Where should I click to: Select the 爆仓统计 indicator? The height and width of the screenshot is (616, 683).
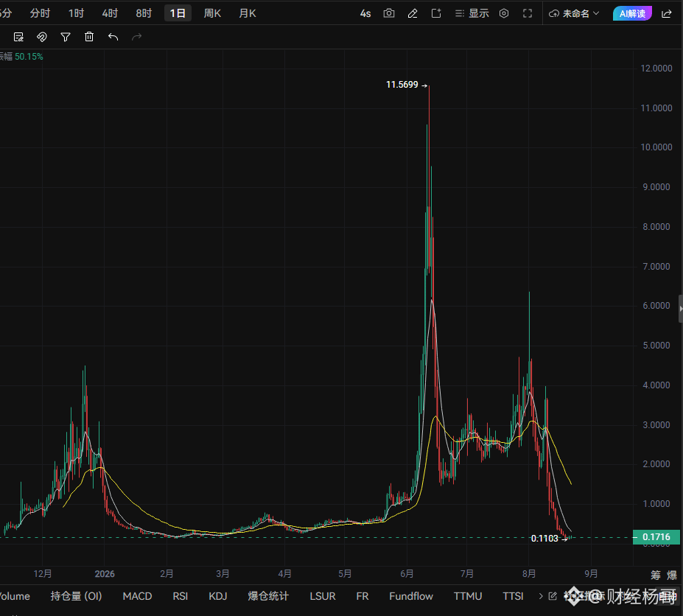pyautogui.click(x=268, y=596)
